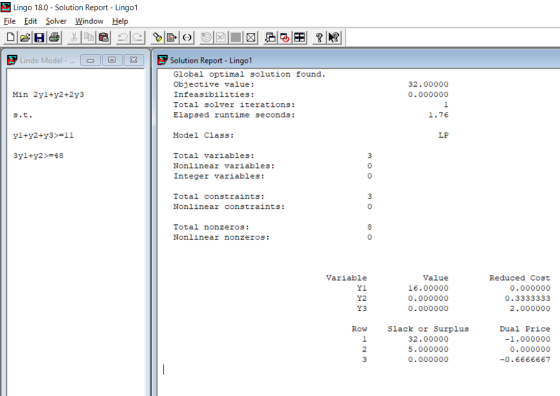Click the Paste clipboard icon
This screenshot has width=560, height=396.
click(104, 37)
